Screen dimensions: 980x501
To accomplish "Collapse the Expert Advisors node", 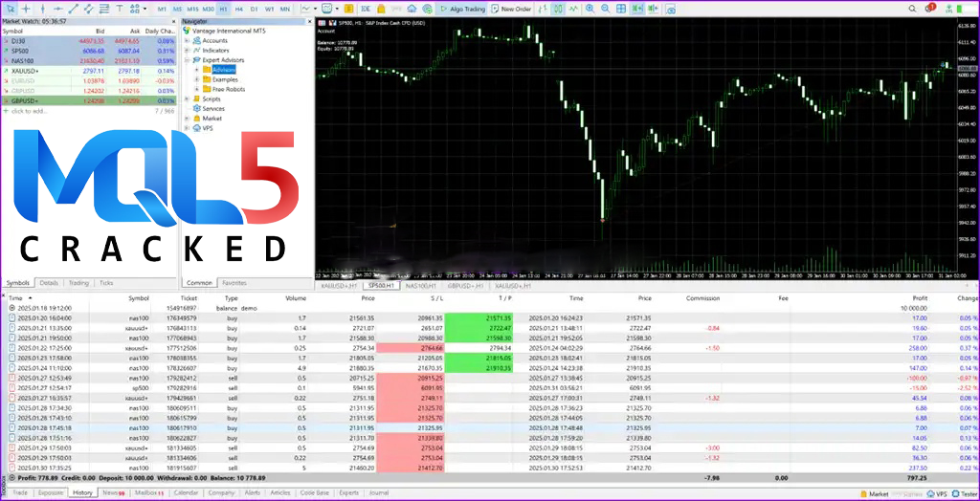I will (x=188, y=60).
